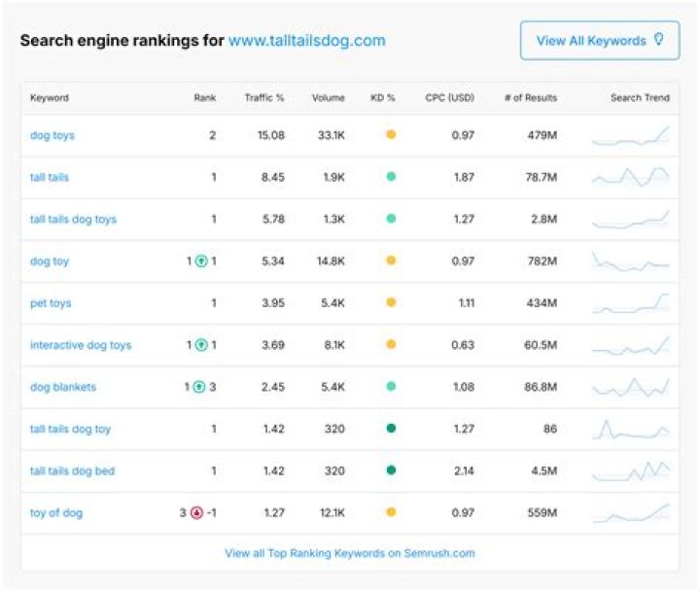Viewport: 700px width, 592px height.
Task: Select the 'interactive dog toys' keyword
Action: point(81,345)
